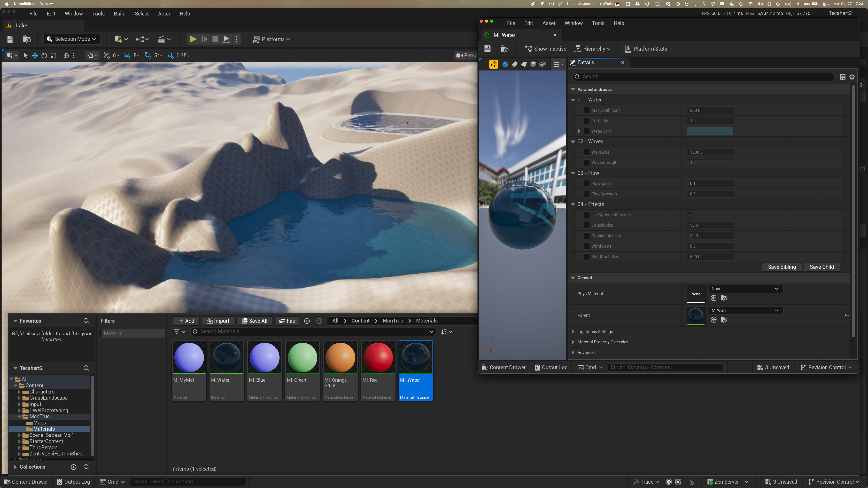Collapse the 02 - Waves group
Image resolution: width=868 pixels, height=488 pixels.
(x=573, y=142)
